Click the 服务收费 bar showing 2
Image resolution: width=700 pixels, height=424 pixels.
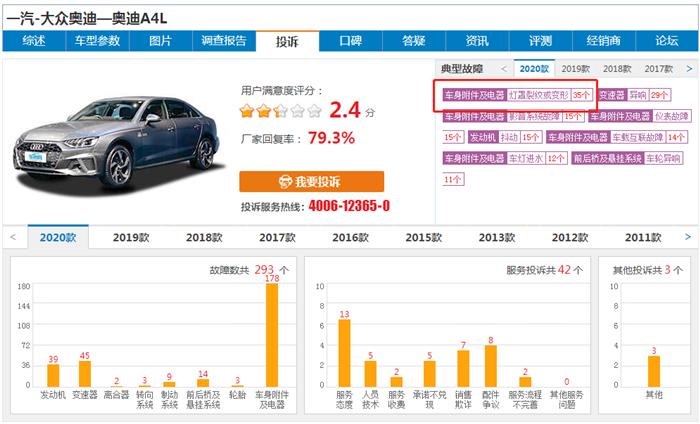[396, 382]
